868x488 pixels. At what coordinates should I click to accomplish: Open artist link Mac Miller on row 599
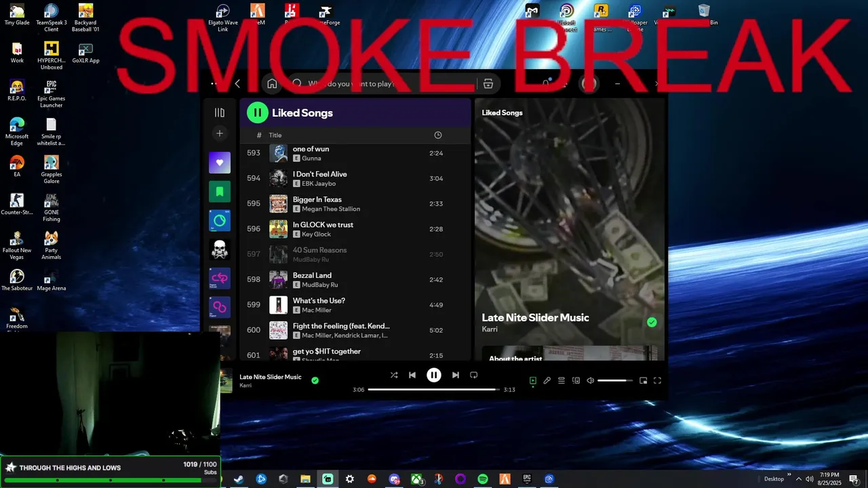click(317, 310)
